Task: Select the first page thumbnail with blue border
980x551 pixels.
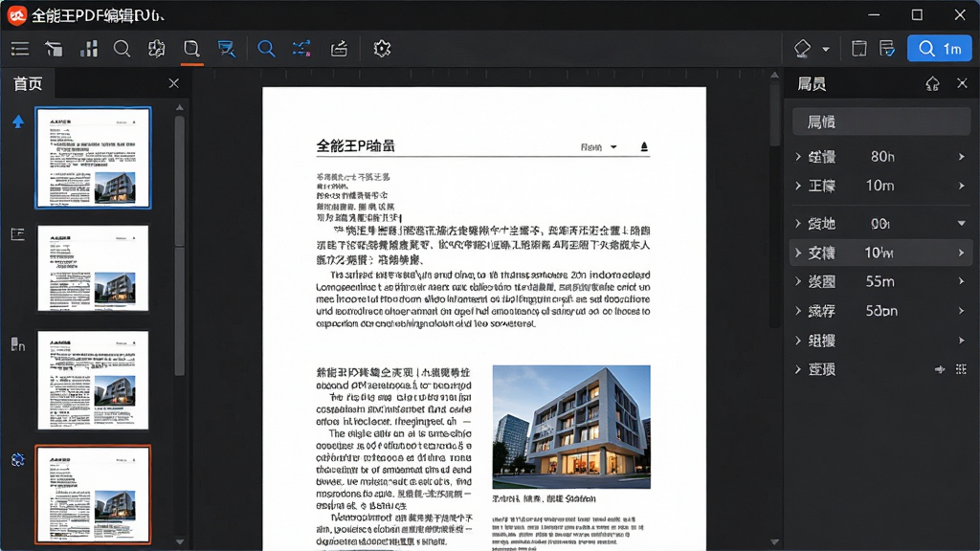Action: point(93,158)
